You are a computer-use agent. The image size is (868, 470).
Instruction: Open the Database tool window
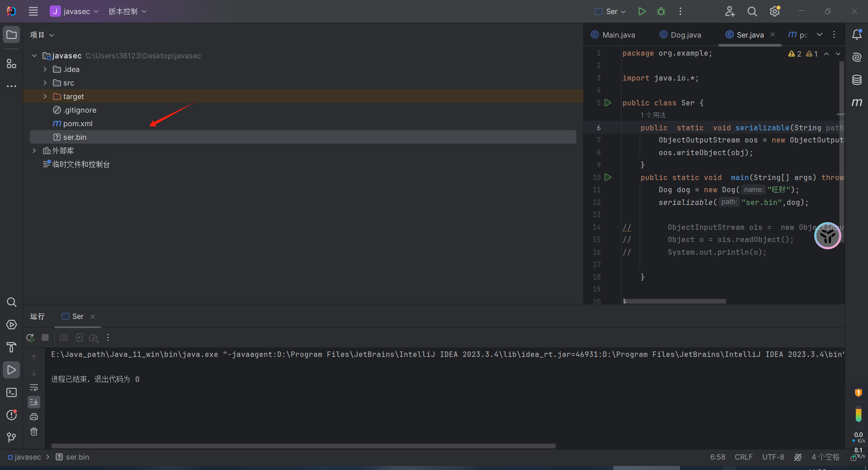pos(857,80)
